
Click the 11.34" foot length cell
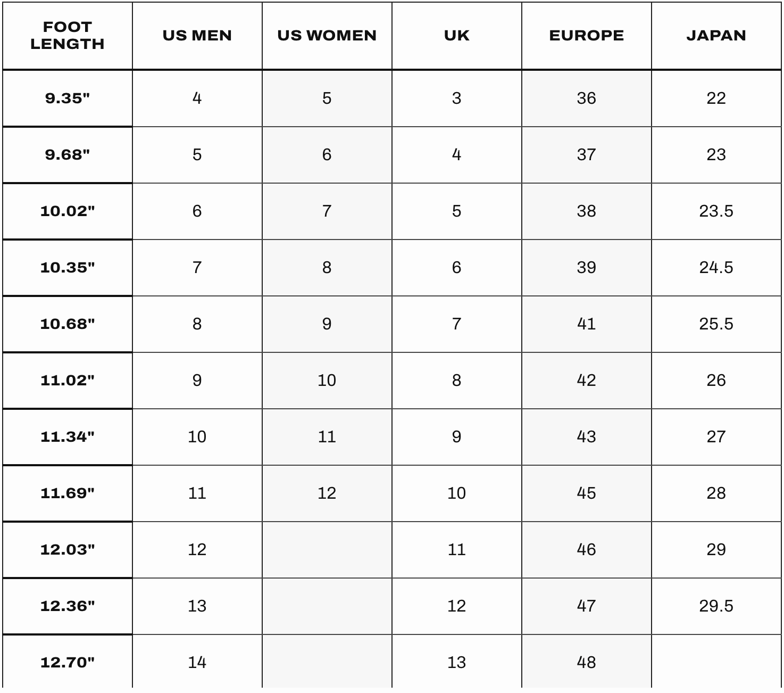(x=68, y=437)
